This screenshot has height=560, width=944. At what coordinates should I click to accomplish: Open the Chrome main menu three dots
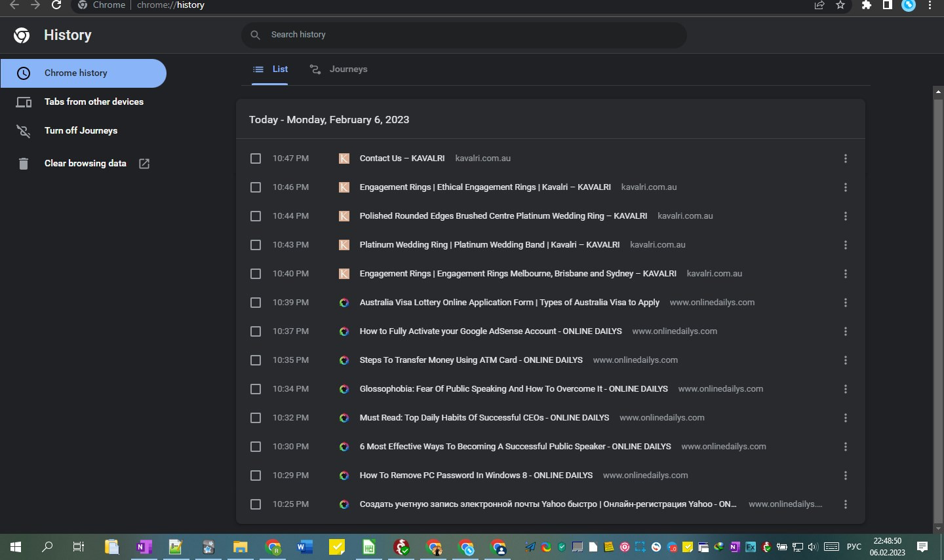(x=930, y=5)
